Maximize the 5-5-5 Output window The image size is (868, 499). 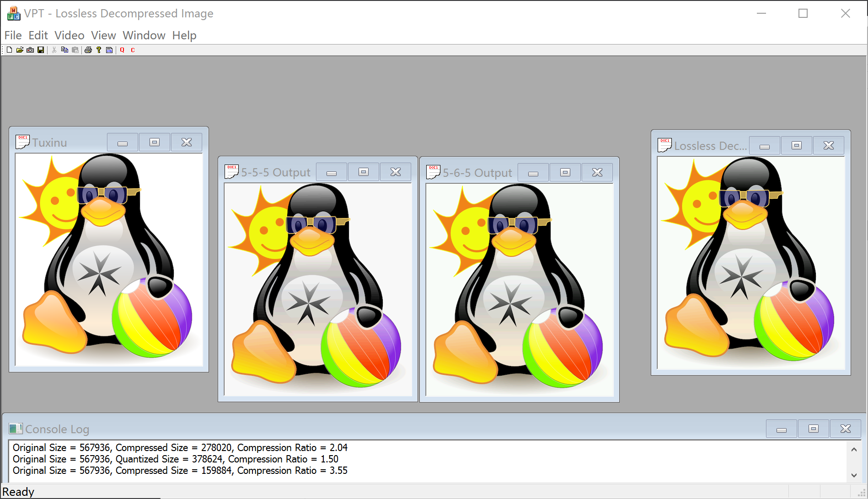pyautogui.click(x=364, y=172)
